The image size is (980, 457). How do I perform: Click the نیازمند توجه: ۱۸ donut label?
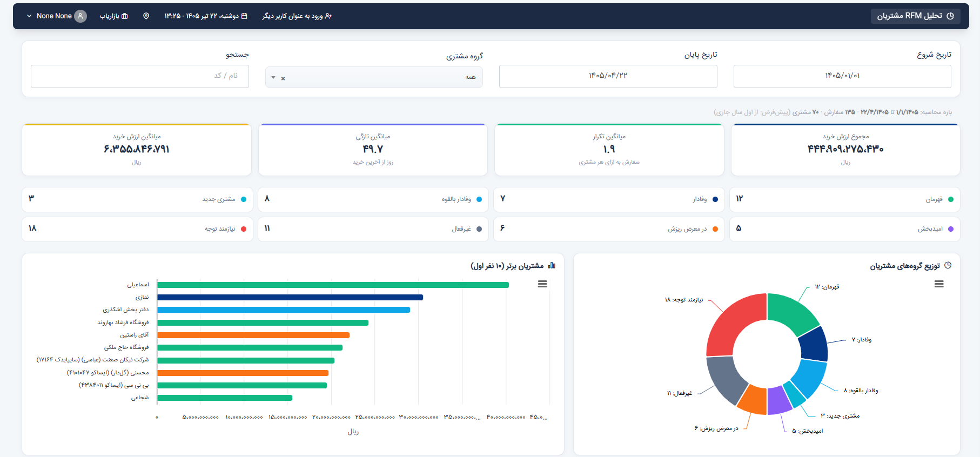pyautogui.click(x=684, y=300)
